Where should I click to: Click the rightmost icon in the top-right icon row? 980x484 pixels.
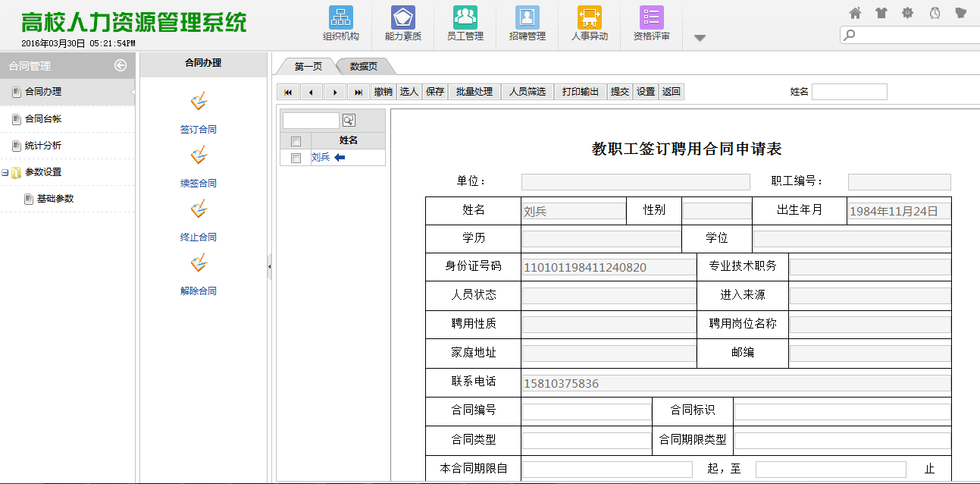coord(961,13)
